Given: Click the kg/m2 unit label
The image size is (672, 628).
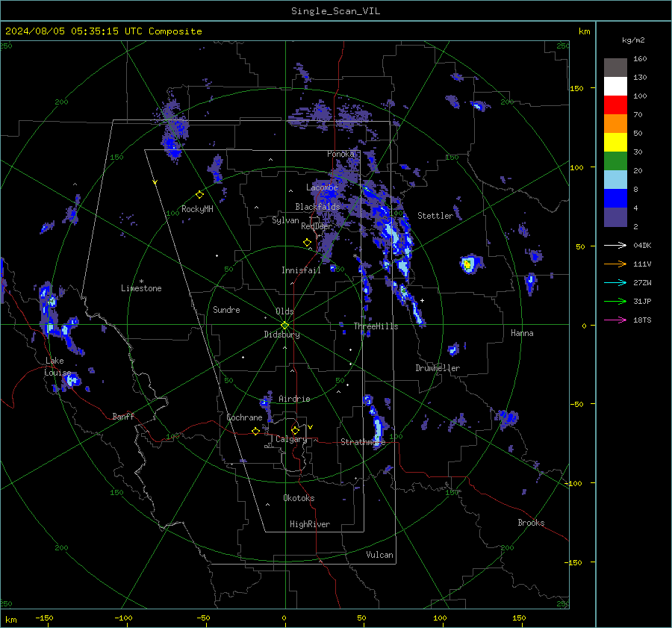Looking at the screenshot, I should pyautogui.click(x=633, y=40).
